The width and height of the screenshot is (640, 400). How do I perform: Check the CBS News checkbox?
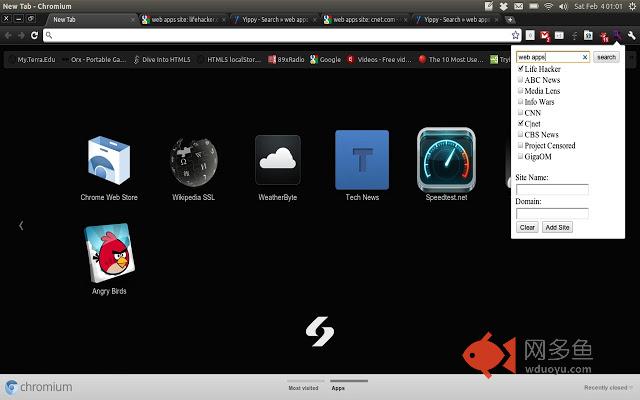click(520, 134)
